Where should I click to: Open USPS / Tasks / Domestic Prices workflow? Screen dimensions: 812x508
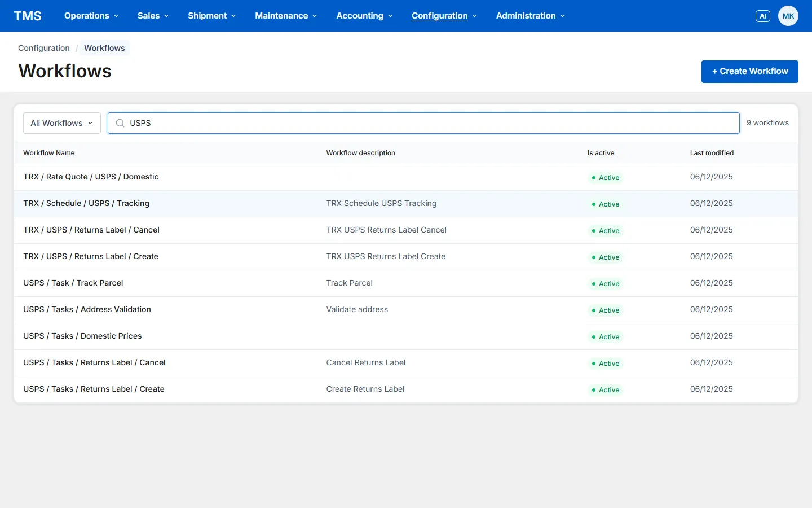click(x=82, y=336)
